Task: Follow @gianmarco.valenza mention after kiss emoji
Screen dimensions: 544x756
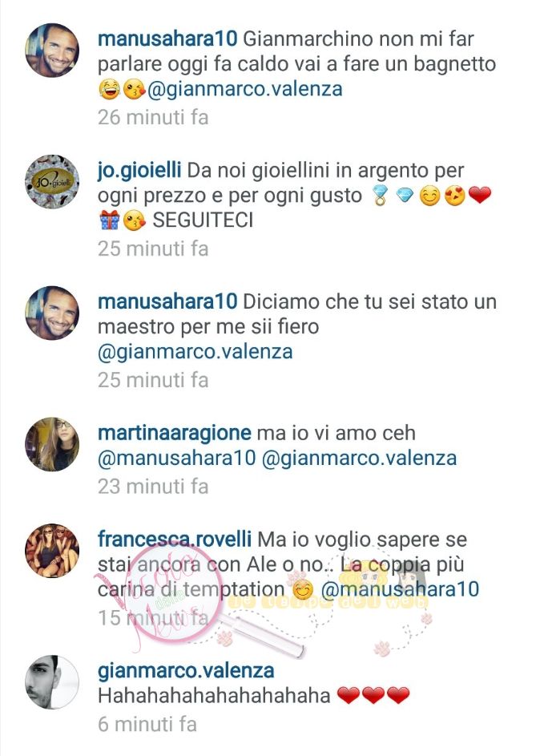Action: (245, 90)
